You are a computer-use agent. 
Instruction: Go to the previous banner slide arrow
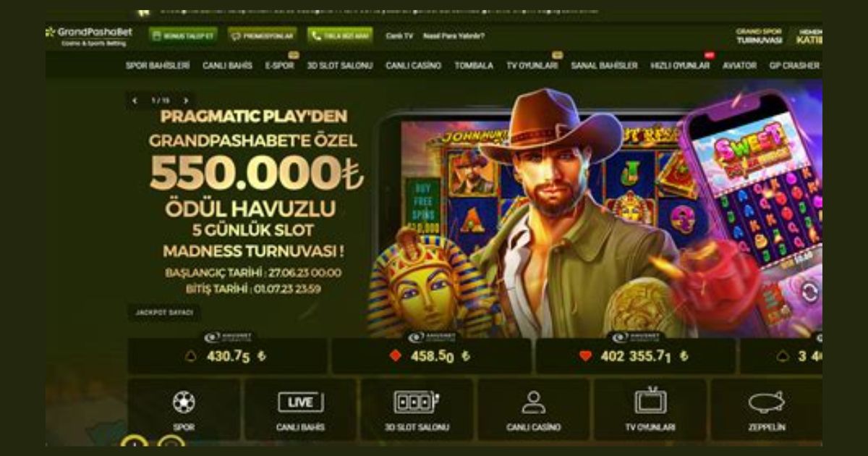click(135, 101)
